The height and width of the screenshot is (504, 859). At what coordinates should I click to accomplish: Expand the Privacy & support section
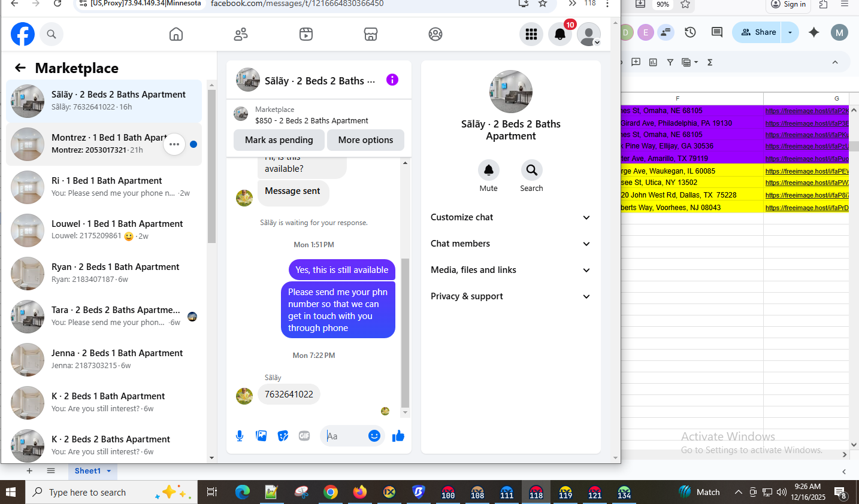[x=510, y=296]
